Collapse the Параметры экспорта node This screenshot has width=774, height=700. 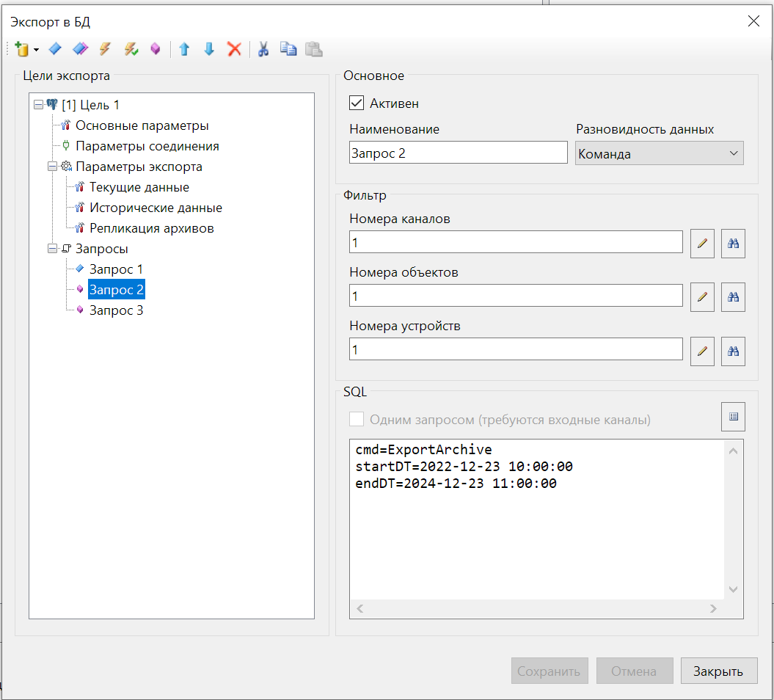point(52,167)
